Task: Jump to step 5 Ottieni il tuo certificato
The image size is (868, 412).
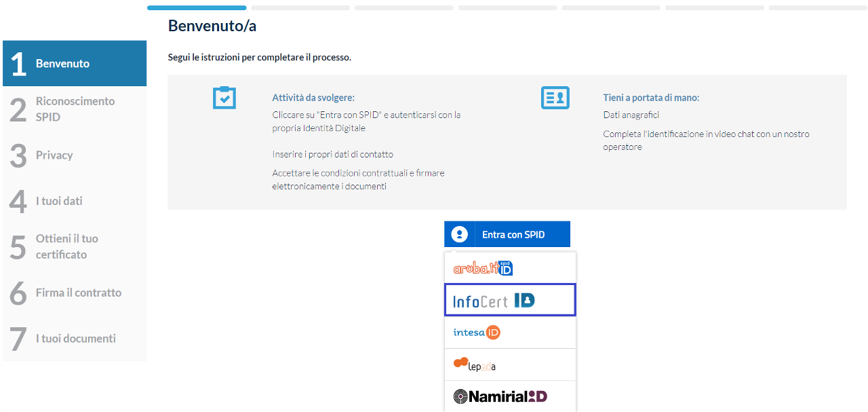Action: click(75, 246)
